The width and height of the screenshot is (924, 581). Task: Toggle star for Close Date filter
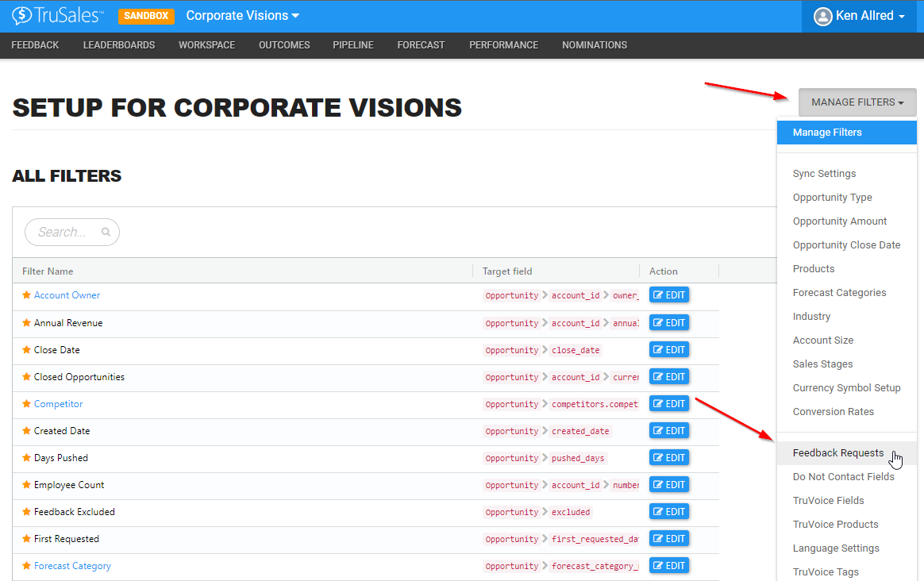click(26, 349)
